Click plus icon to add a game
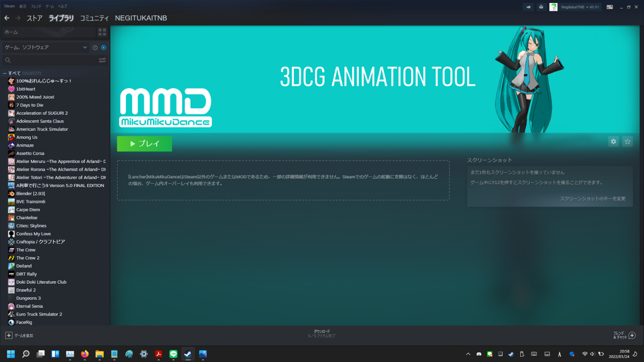 coord(9,335)
